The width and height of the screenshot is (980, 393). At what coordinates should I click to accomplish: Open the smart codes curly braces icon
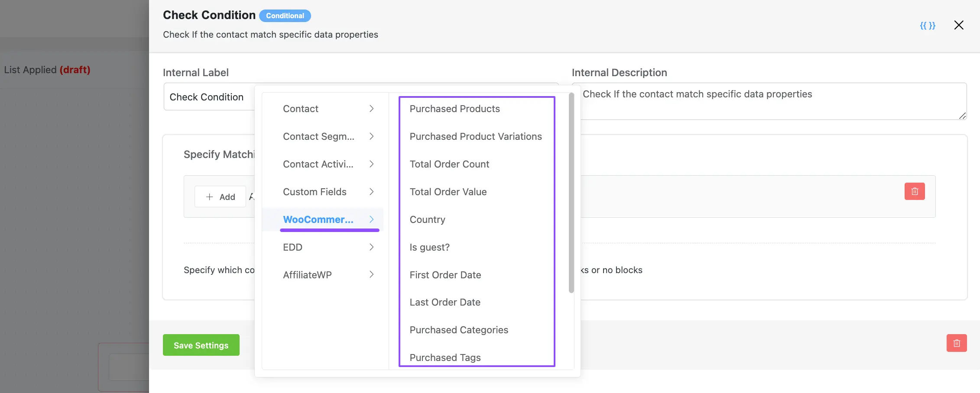[x=928, y=26]
